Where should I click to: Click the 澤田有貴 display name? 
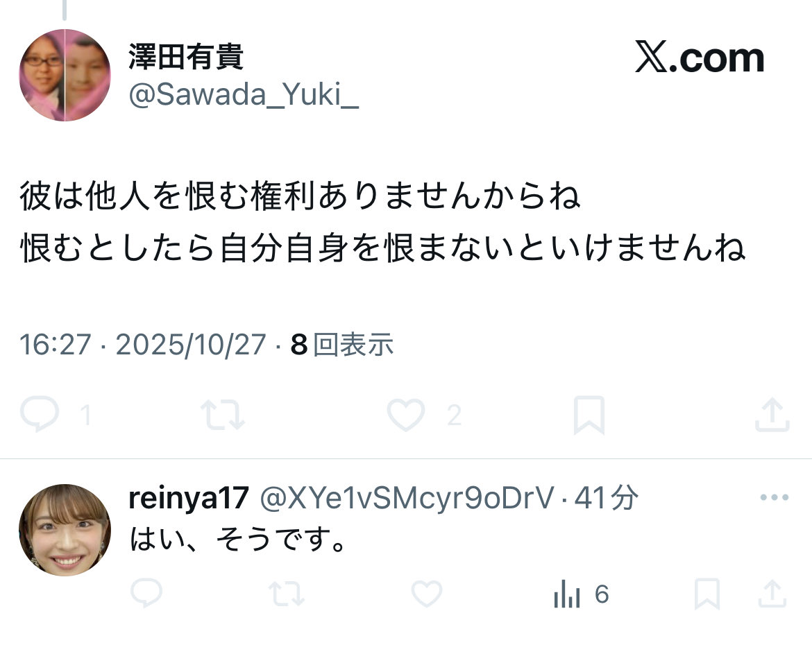click(186, 56)
